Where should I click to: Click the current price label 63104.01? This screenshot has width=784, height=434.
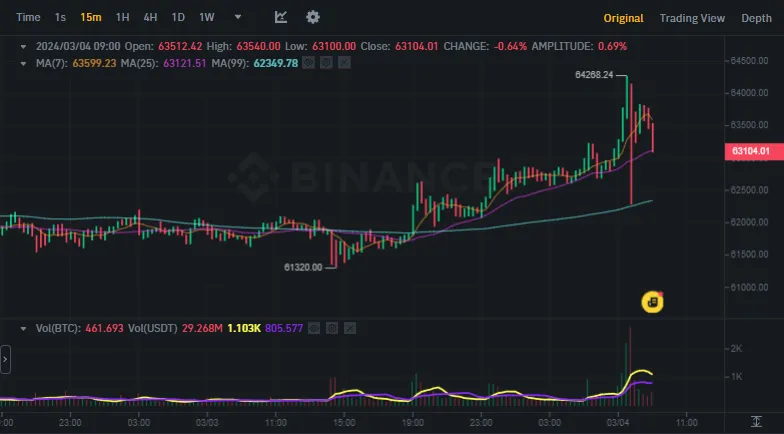(754, 151)
